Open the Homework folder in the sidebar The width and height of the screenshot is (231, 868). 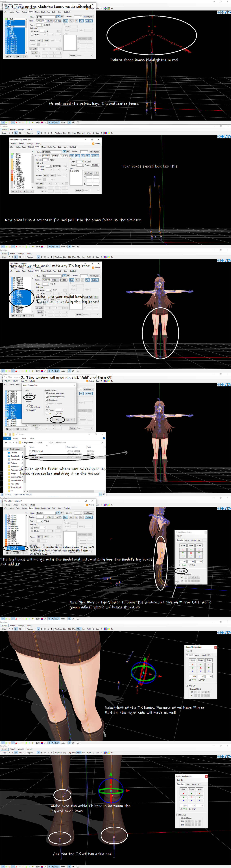tap(15, 466)
